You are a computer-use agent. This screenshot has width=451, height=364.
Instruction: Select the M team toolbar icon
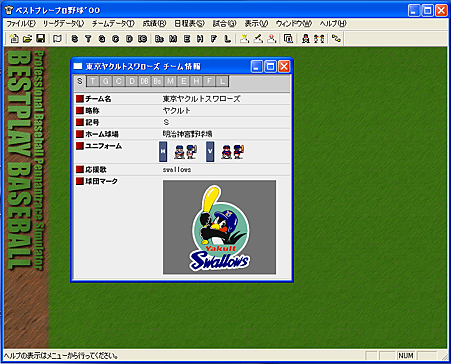pyautogui.click(x=173, y=39)
